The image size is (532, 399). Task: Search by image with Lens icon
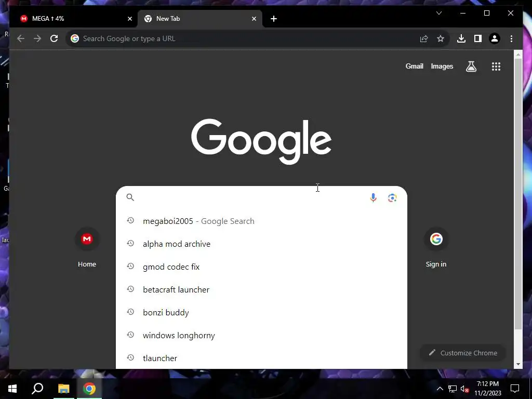click(392, 198)
